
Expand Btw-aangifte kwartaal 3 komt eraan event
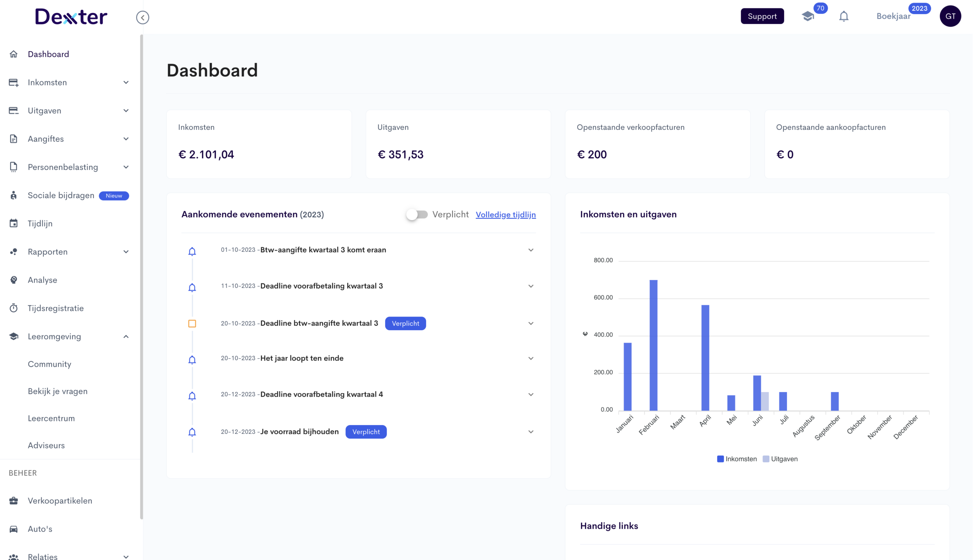point(531,250)
